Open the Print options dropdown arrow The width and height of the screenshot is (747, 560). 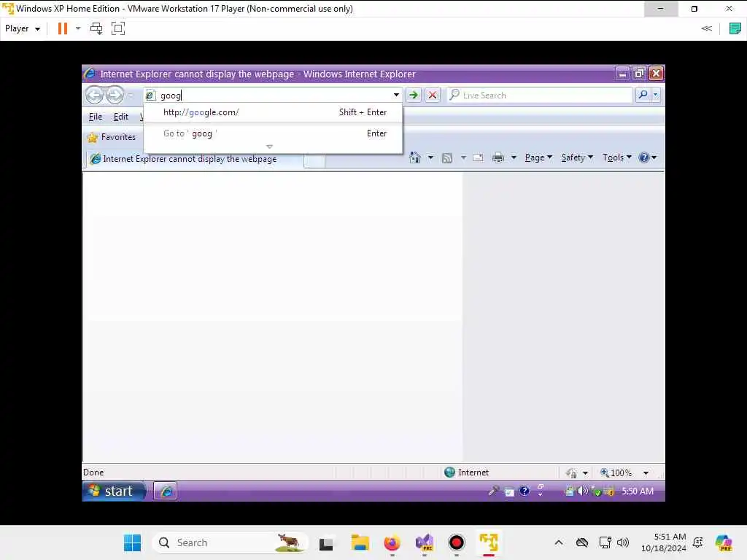point(514,157)
